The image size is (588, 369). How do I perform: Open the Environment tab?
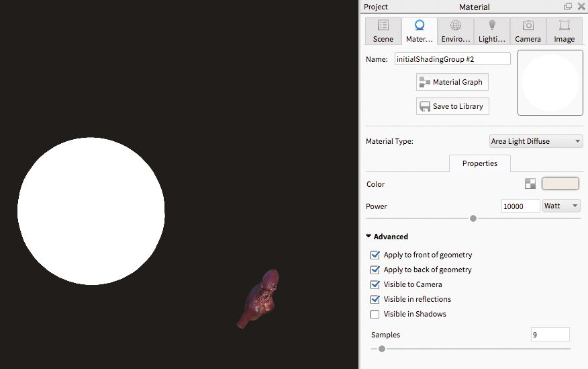[456, 31]
